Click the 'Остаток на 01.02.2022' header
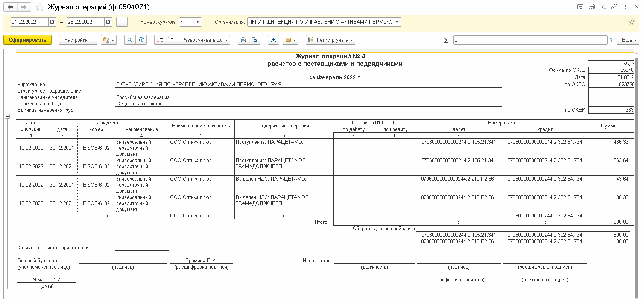Image resolution: width=644 pixels, height=299 pixels. click(x=374, y=123)
